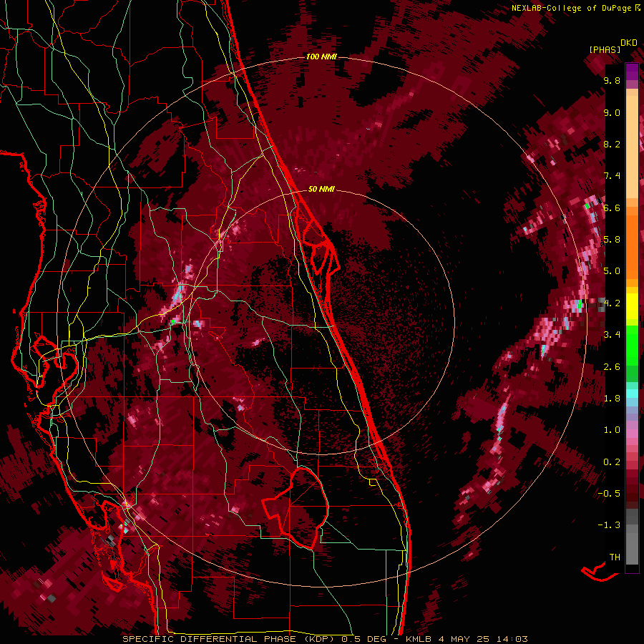Click the 1.8 value on the color scale
Screen dimensions: 644x644
[612, 399]
